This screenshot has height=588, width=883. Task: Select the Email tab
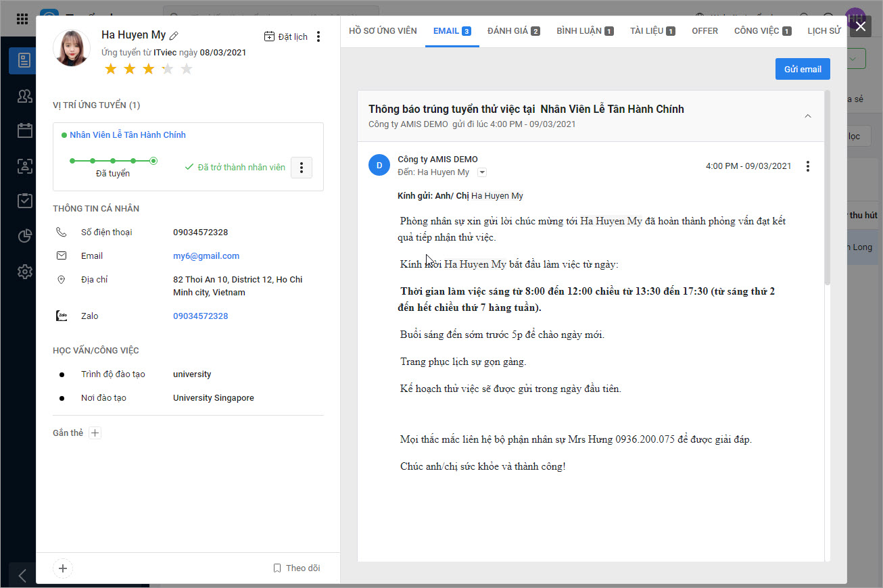452,31
